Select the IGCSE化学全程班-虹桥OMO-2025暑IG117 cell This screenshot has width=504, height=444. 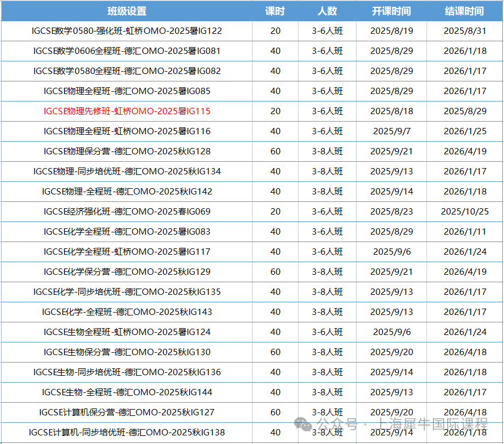coord(127,252)
